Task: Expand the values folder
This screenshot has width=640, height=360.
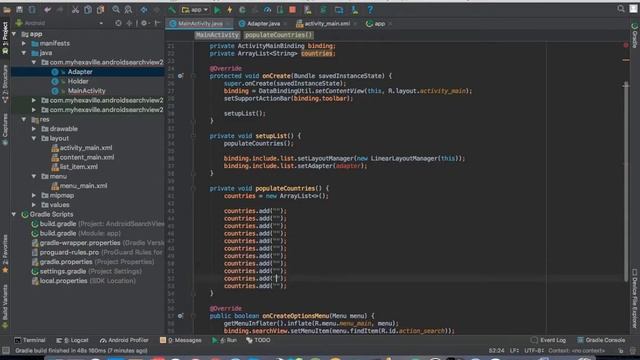Action: 34,205
